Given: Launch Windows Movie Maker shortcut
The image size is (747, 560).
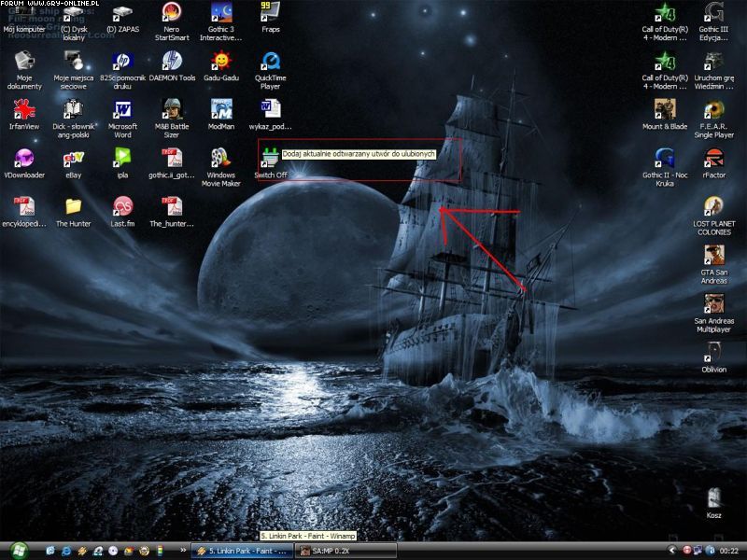Looking at the screenshot, I should 221,159.
